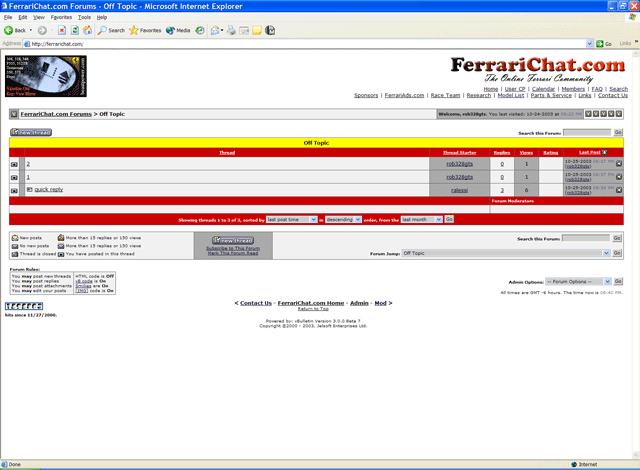The height and width of the screenshot is (470, 640).
Task: Open the Favorites star button
Action: click(x=145, y=30)
